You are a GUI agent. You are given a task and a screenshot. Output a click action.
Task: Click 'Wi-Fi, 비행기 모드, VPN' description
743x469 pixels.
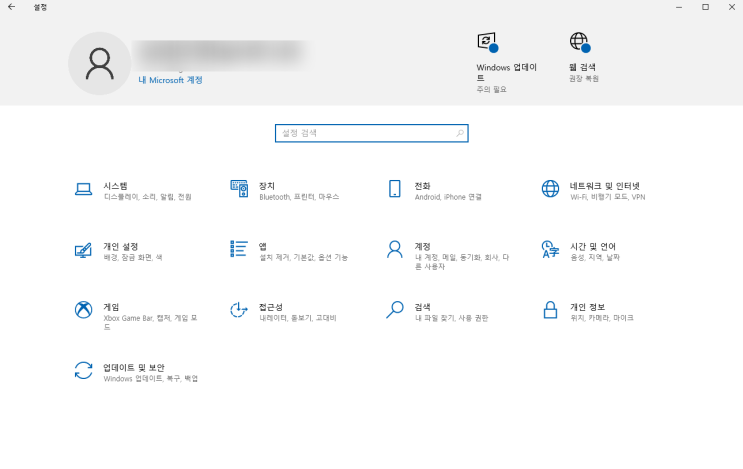(x=607, y=197)
